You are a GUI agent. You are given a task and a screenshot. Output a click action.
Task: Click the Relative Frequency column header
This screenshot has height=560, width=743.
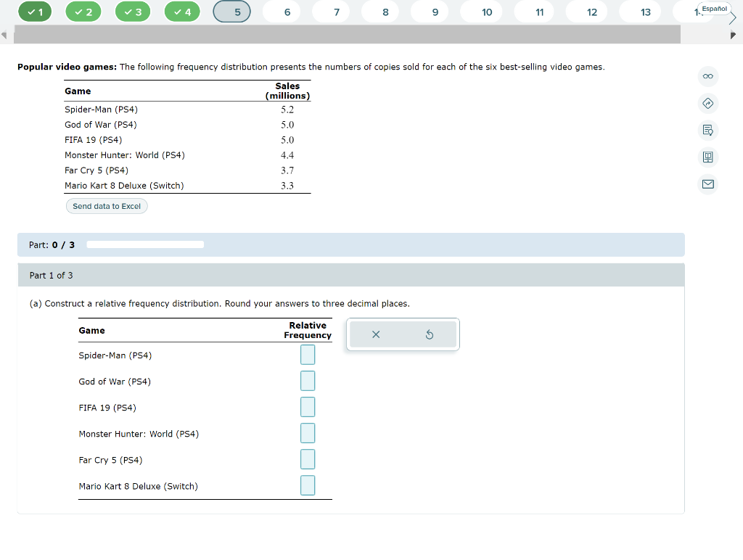tap(308, 330)
